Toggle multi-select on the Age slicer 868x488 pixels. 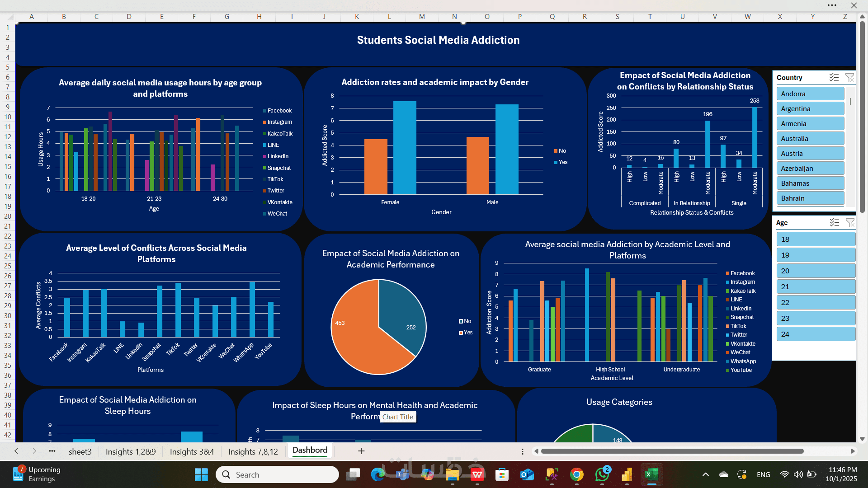tap(834, 223)
